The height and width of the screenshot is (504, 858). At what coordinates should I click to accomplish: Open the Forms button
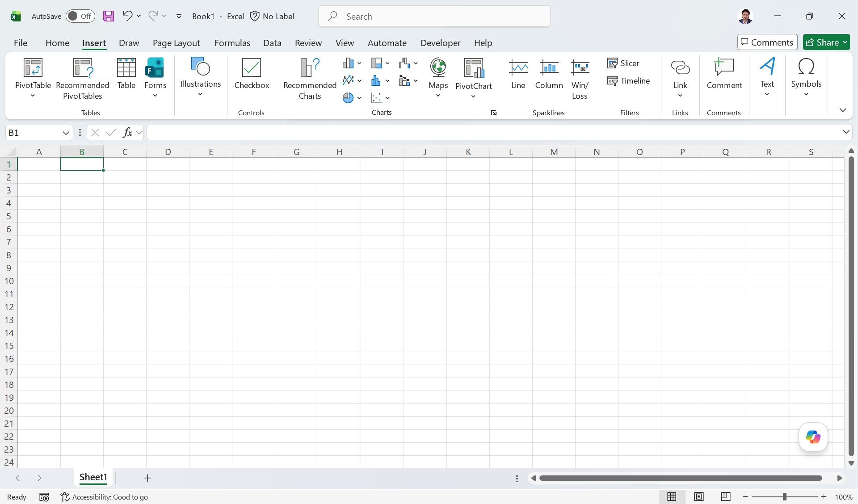pyautogui.click(x=155, y=77)
